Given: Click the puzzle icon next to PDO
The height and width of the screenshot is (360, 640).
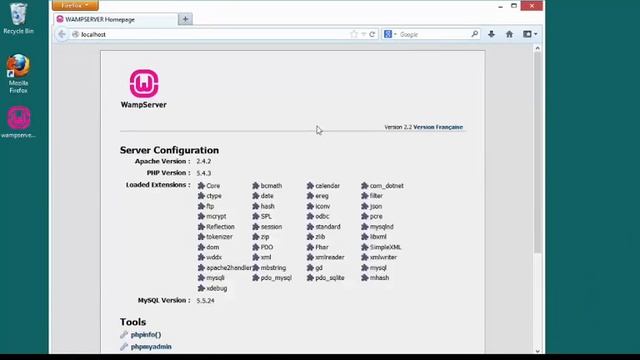Looking at the screenshot, I should [x=256, y=247].
